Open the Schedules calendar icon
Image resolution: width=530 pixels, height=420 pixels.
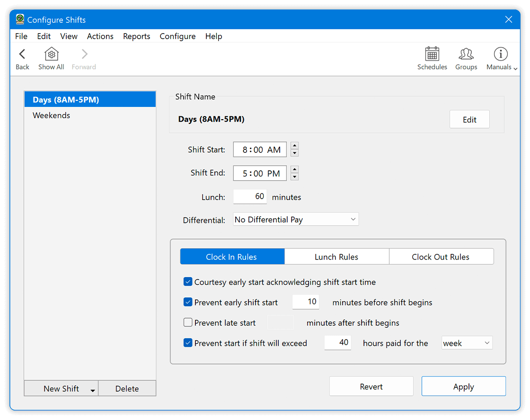click(x=432, y=54)
